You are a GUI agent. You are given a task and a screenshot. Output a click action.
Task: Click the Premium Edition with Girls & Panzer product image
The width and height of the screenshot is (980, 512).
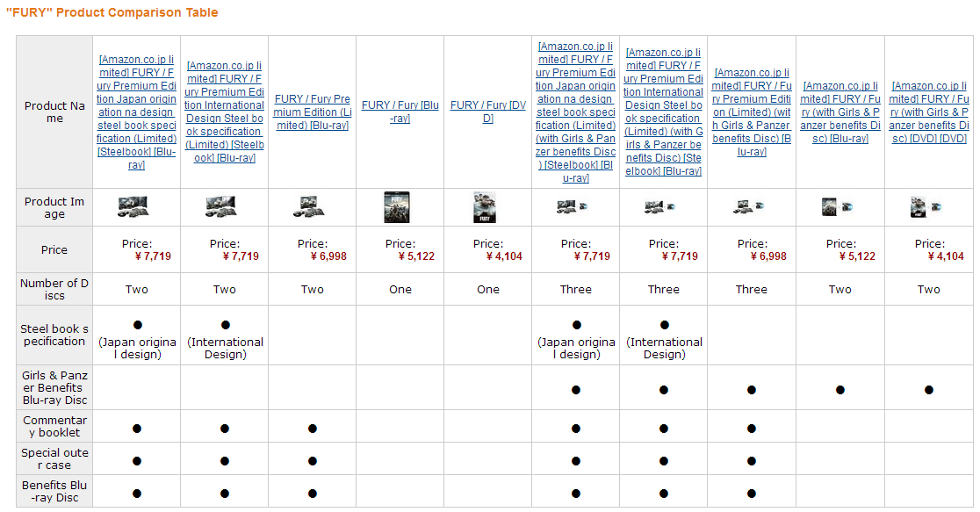749,207
